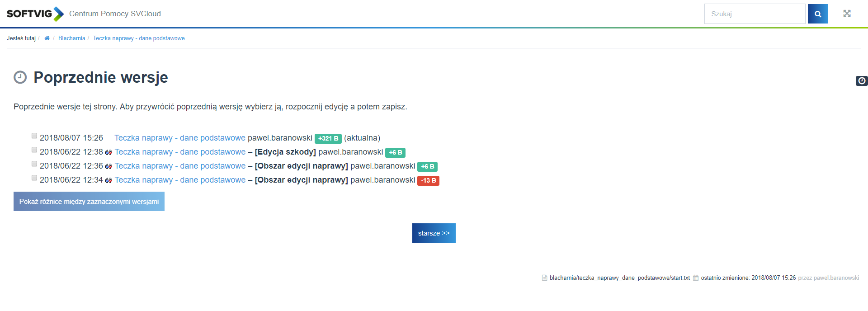Image resolution: width=868 pixels, height=311 pixels.
Task: Click the search magnifier button
Action: (818, 14)
